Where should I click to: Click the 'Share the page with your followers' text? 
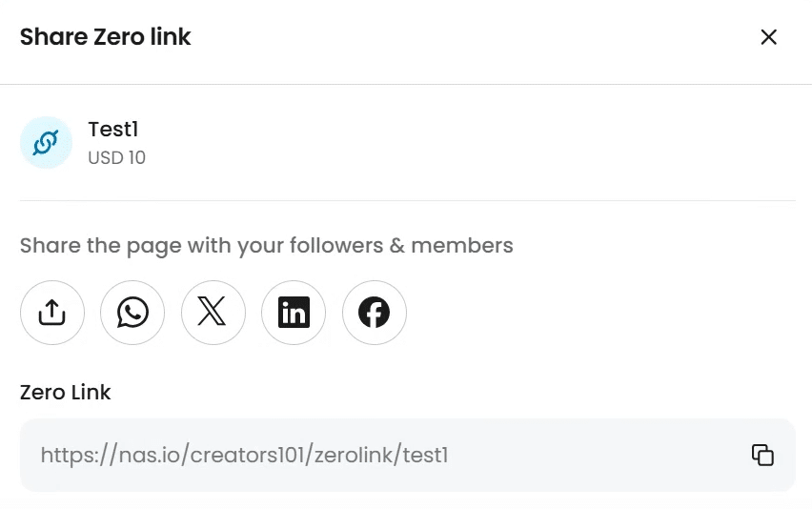(266, 246)
